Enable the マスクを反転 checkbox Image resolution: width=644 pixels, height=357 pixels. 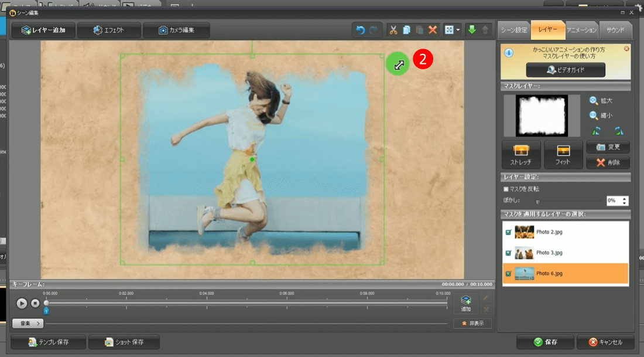[x=506, y=189]
